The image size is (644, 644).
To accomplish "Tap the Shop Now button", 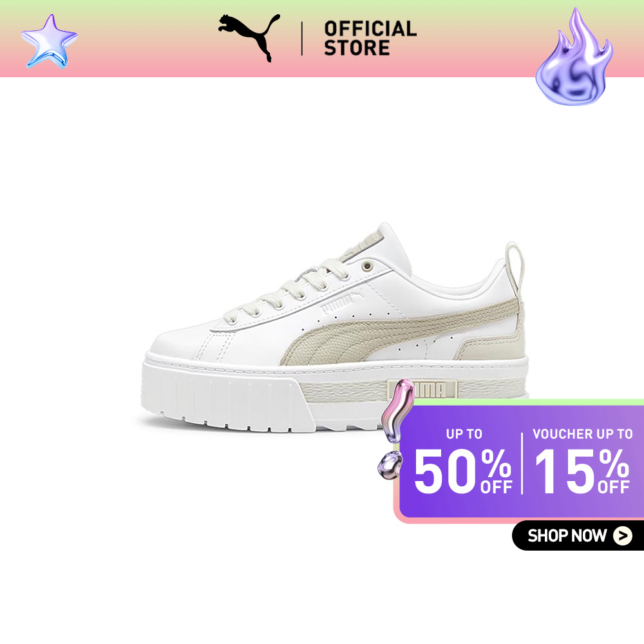I will 578,536.
